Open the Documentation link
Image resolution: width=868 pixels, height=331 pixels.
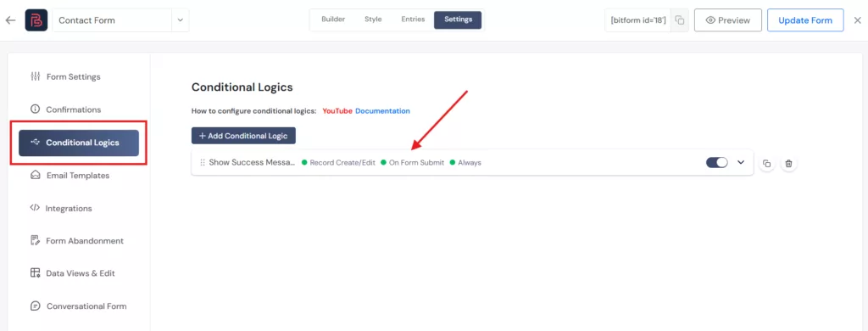click(382, 111)
